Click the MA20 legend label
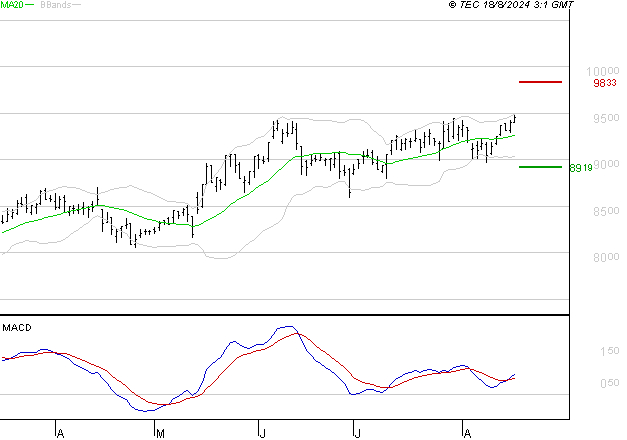 coord(12,5)
